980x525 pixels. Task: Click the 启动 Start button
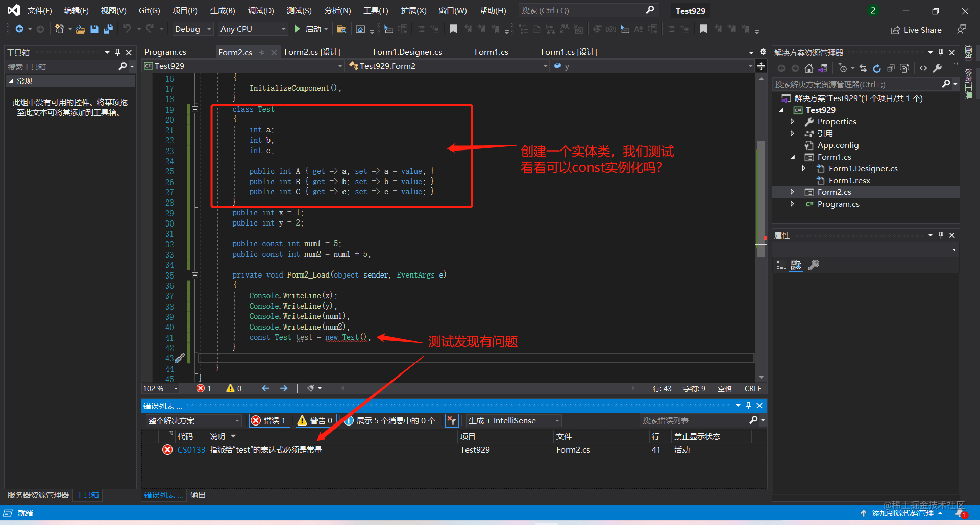click(311, 29)
